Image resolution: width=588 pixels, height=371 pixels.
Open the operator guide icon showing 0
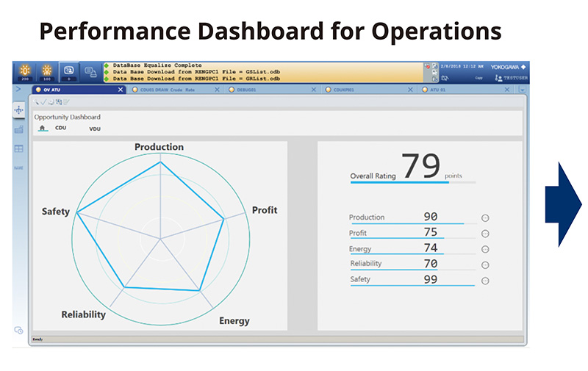[69, 72]
